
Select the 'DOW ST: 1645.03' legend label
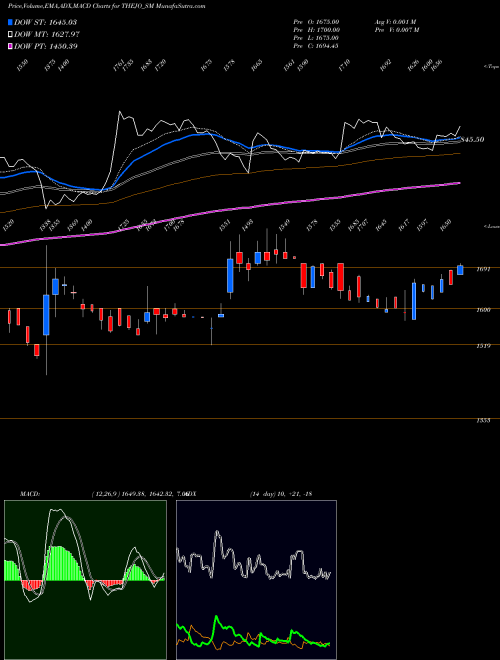[45, 22]
